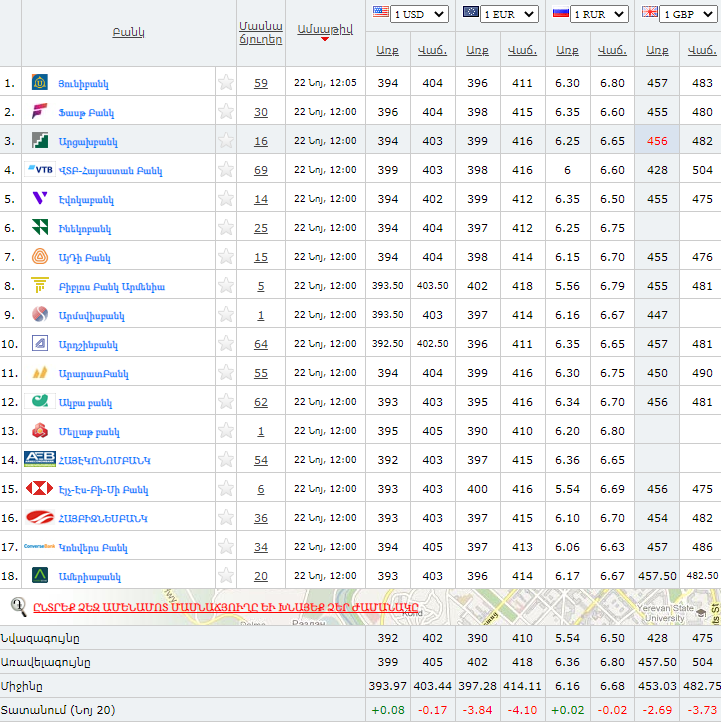Image resolution: width=721 pixels, height=723 pixels.
Task: Click the map thumbnail showing Yerevan State University
Action: pos(660,607)
